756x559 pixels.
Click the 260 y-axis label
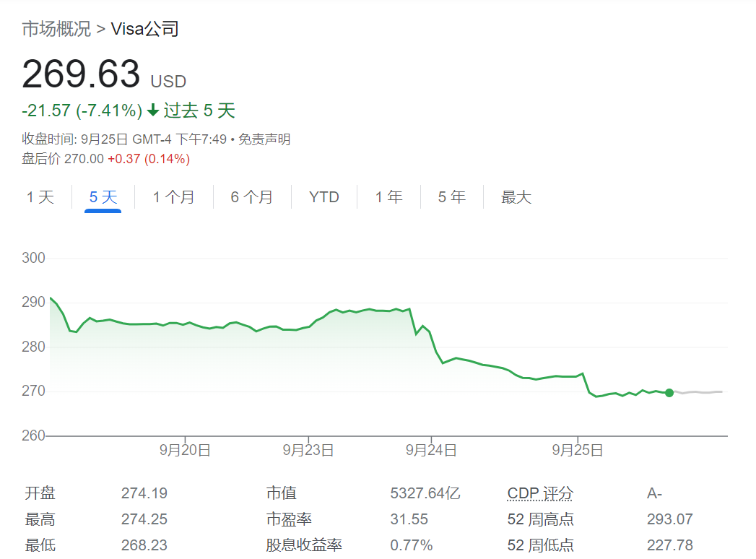[x=33, y=435]
